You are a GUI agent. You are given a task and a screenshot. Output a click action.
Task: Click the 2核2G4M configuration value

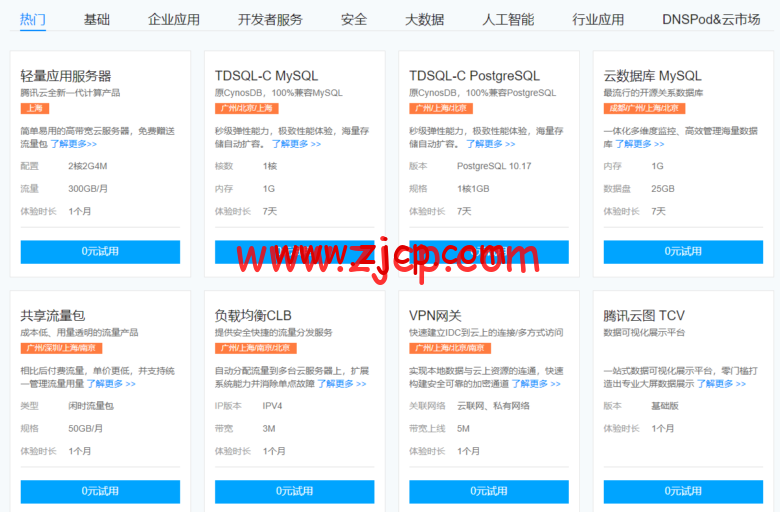(x=88, y=166)
